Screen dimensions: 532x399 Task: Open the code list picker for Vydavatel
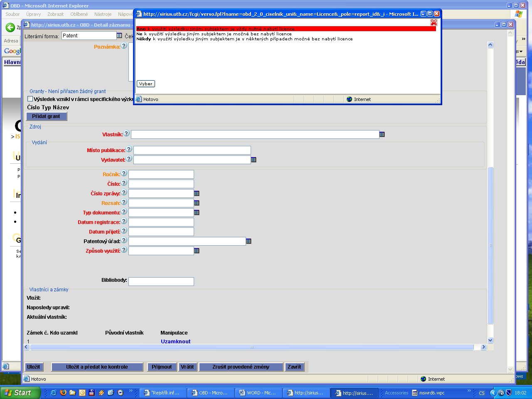254,160
